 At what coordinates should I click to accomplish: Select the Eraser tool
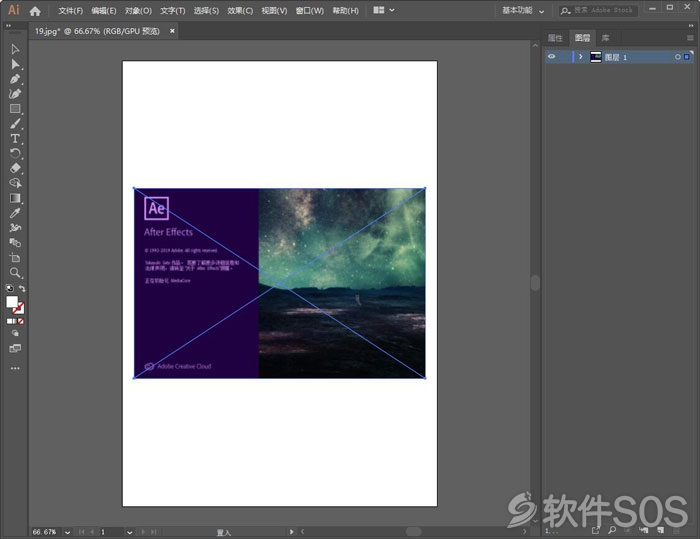[x=15, y=168]
